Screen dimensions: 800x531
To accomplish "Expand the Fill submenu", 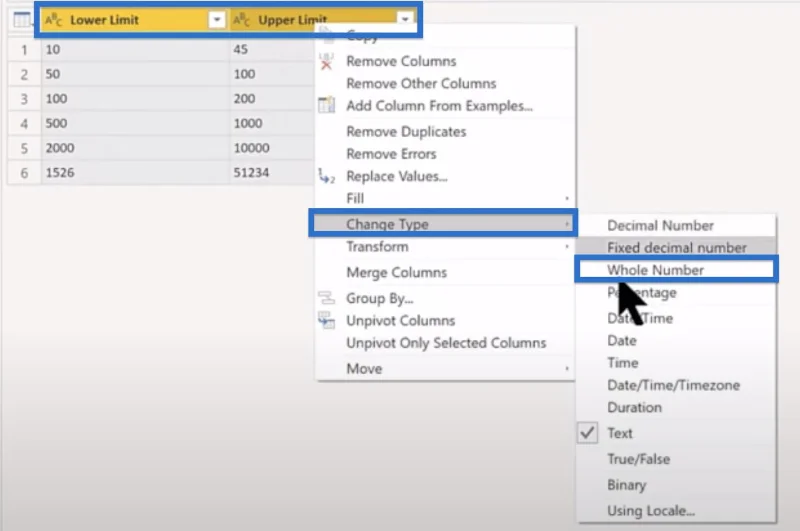I will coord(445,198).
